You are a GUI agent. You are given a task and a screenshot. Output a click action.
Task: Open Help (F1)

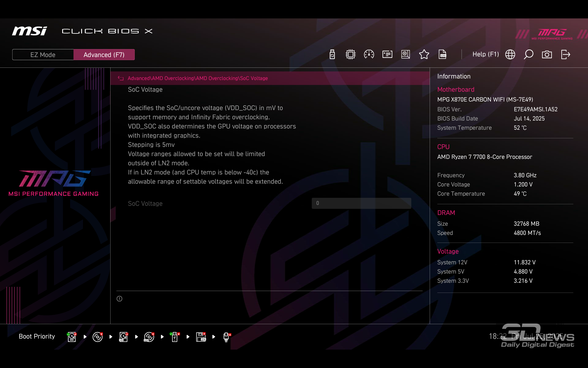pyautogui.click(x=486, y=54)
